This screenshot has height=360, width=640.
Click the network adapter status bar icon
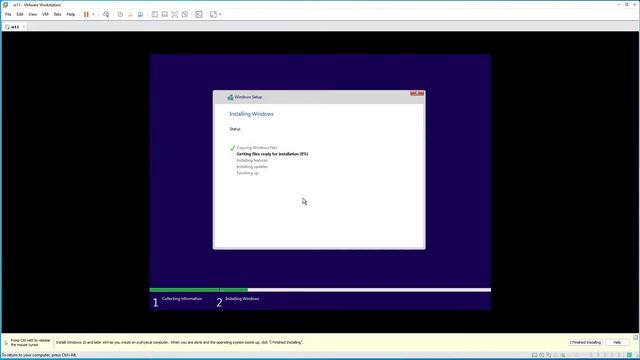[x=549, y=355]
